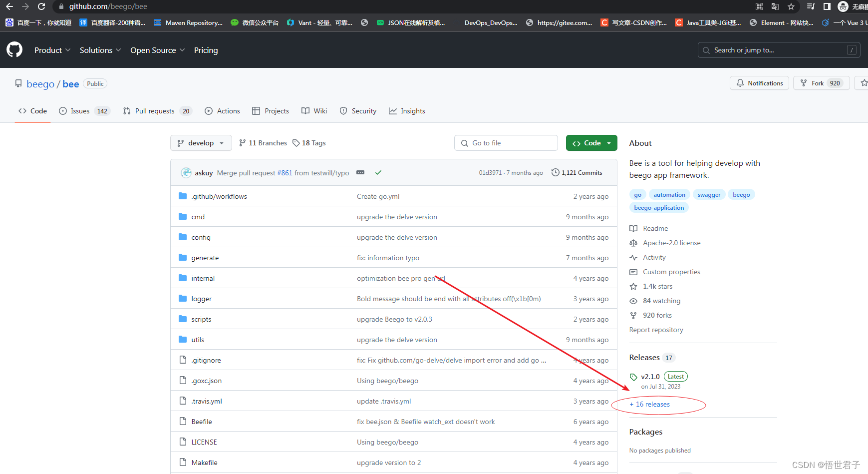Open the logger folder
Screen dimensions: 868x474
pyautogui.click(x=202, y=299)
